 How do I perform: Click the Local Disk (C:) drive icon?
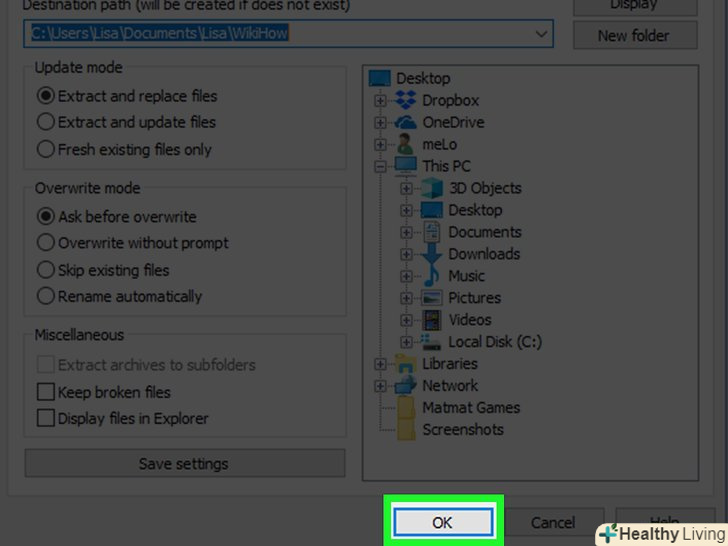point(430,342)
